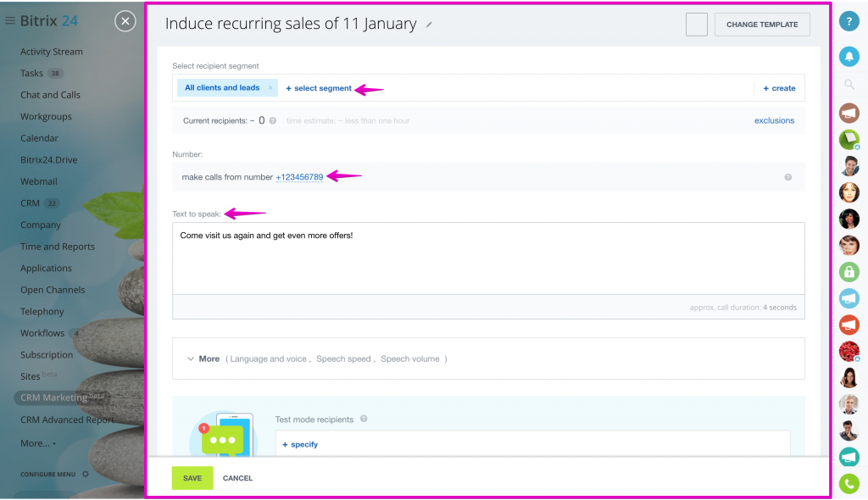
Task: Save the campaign with the SAVE button
Action: pyautogui.click(x=192, y=478)
